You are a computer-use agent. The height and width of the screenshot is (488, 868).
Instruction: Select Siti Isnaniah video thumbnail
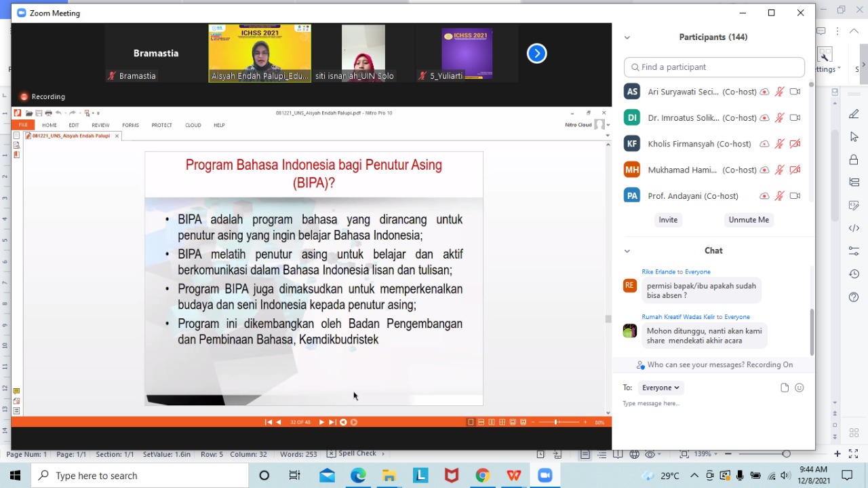[363, 53]
